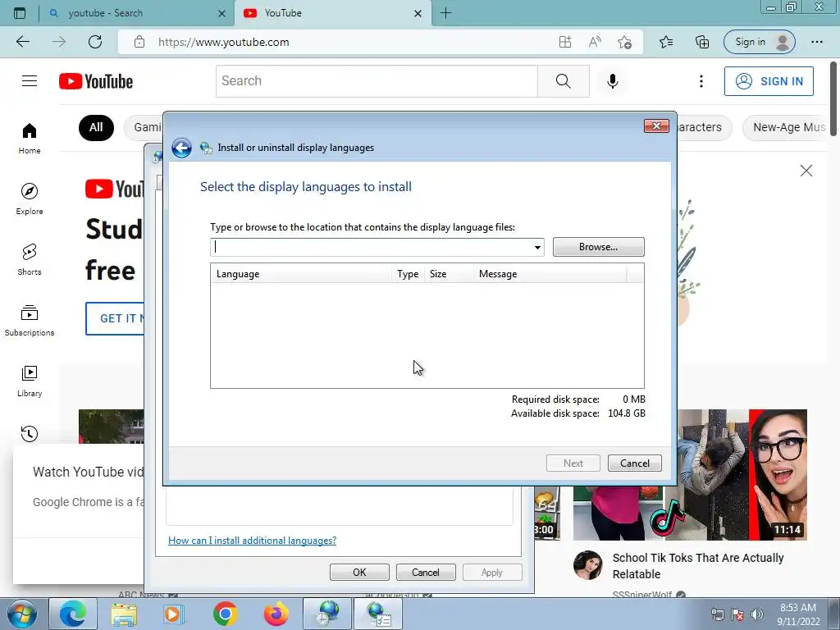
Task: Open the SSSniperWolf channel avatar
Action: [x=587, y=565]
